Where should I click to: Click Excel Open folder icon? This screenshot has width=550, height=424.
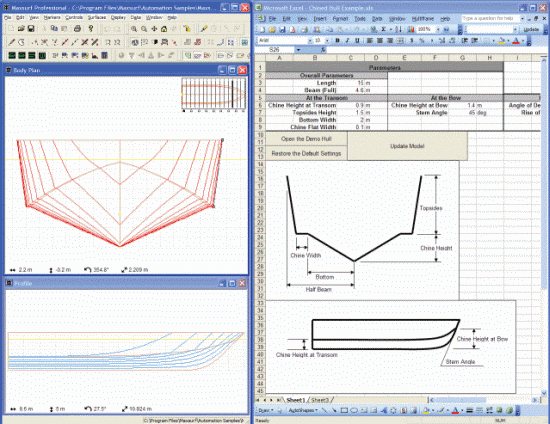273,30
